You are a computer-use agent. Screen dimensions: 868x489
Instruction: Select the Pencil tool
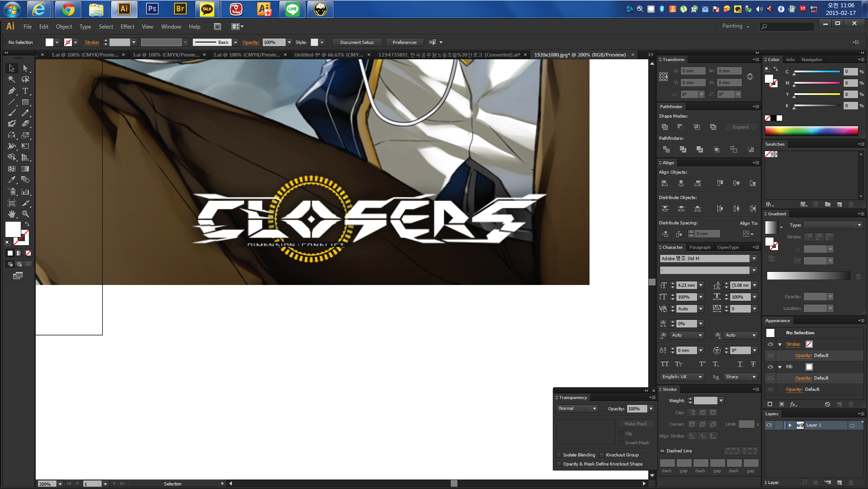coord(25,113)
